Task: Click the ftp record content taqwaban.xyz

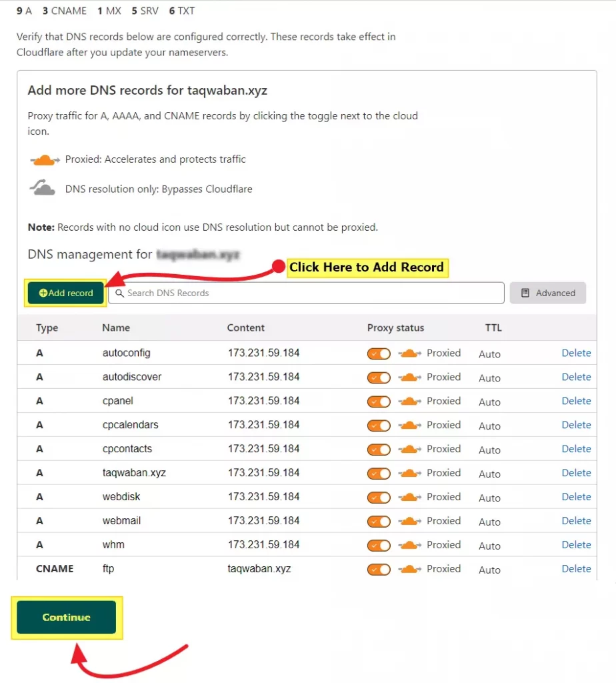Action: tap(259, 568)
